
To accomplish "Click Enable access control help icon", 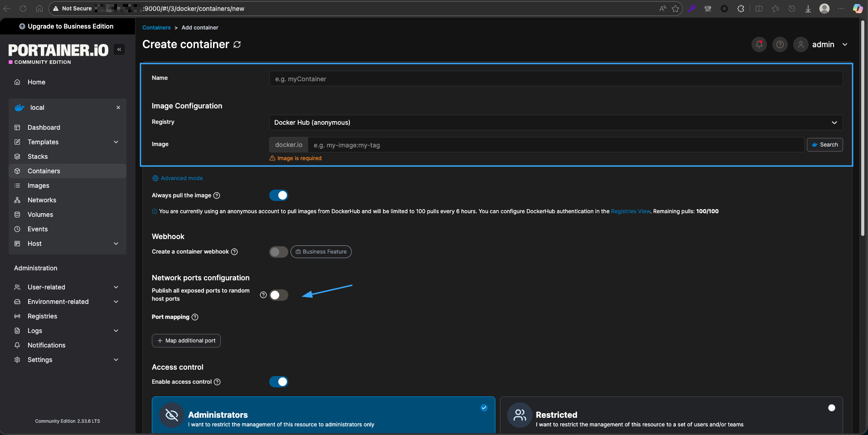I will pyautogui.click(x=217, y=382).
